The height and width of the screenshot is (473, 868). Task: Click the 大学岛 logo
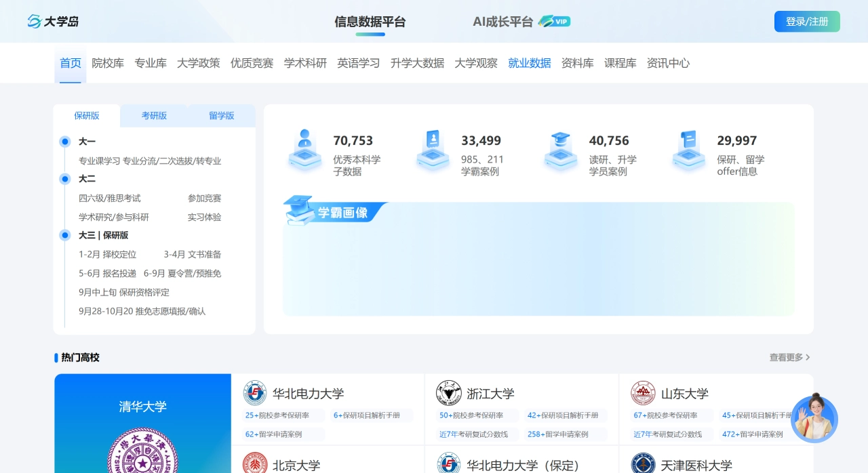tap(53, 21)
